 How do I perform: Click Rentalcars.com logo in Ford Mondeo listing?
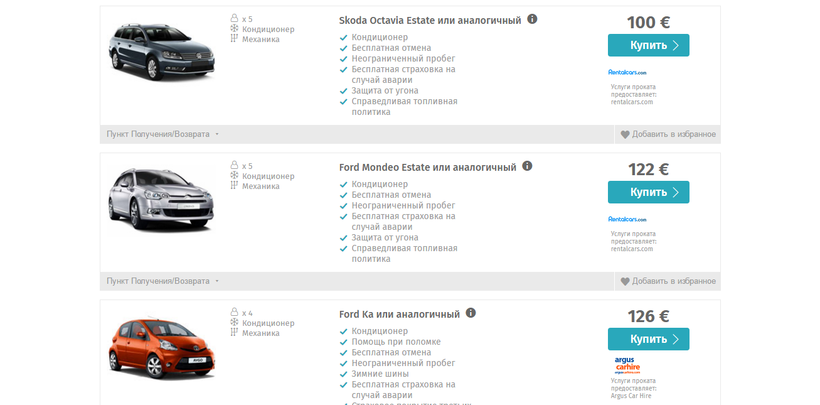point(628,219)
